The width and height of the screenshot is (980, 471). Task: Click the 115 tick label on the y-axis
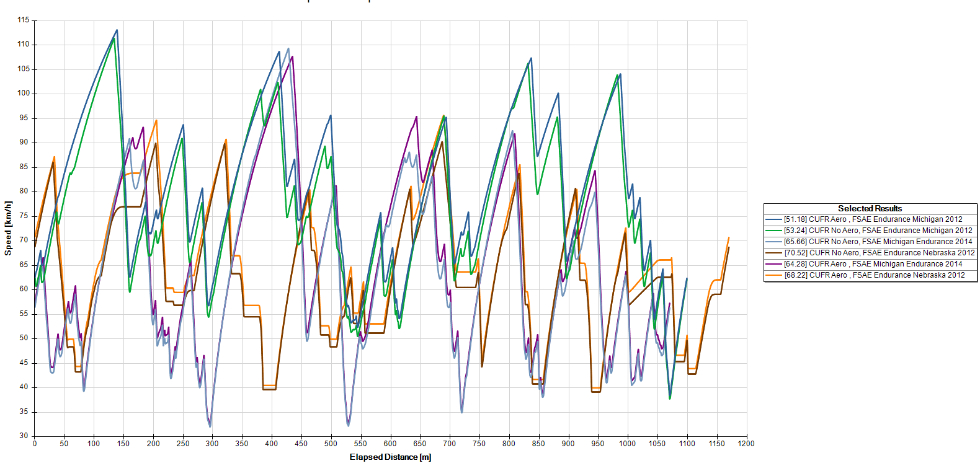pyautogui.click(x=23, y=20)
